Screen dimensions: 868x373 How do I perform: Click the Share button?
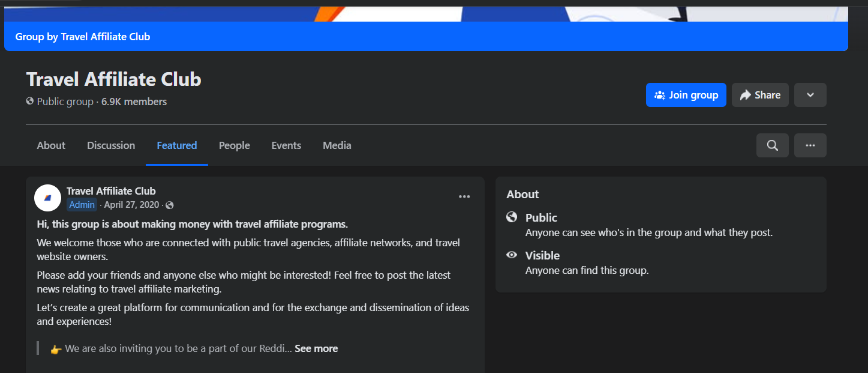click(759, 95)
